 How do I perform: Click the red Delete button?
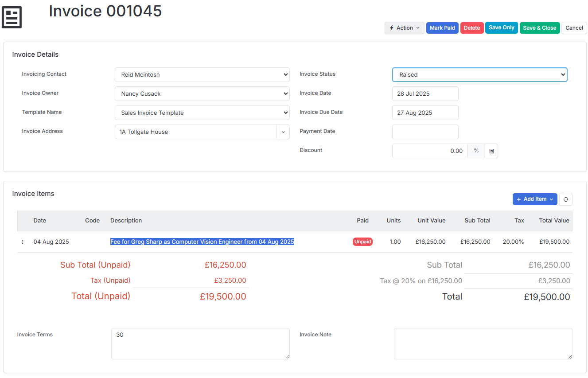[x=472, y=28]
